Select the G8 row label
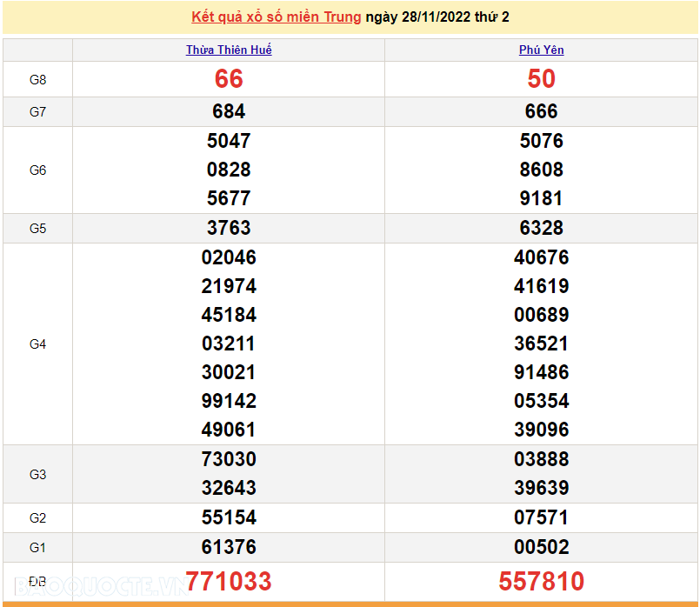Screen dimensions: 700x607 click(x=37, y=80)
